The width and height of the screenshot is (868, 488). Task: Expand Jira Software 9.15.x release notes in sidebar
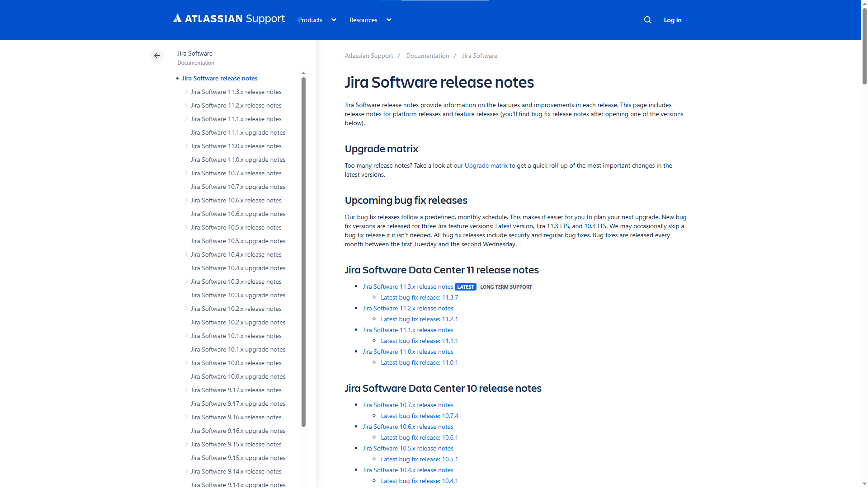(x=186, y=444)
